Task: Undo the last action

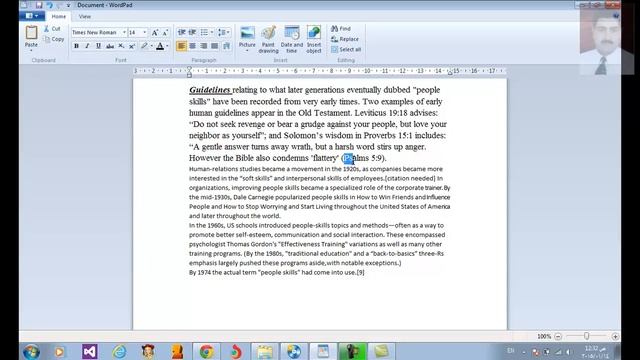Action: click(x=50, y=5)
